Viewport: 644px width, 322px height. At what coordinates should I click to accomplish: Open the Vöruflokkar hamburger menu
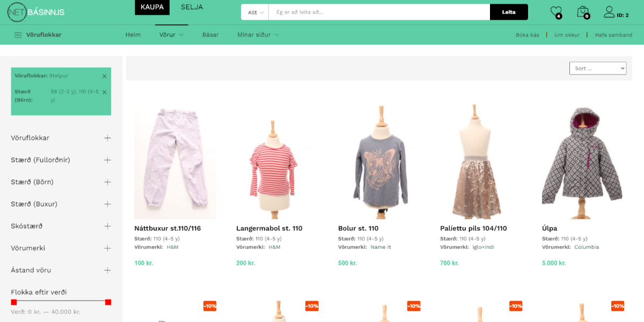click(x=18, y=35)
